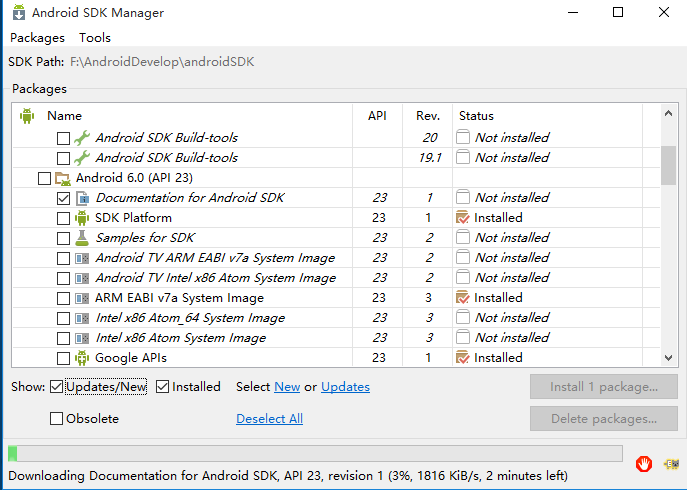Viewport: 687px width, 490px height.
Task: Click the Install 1 package button
Action: point(604,387)
